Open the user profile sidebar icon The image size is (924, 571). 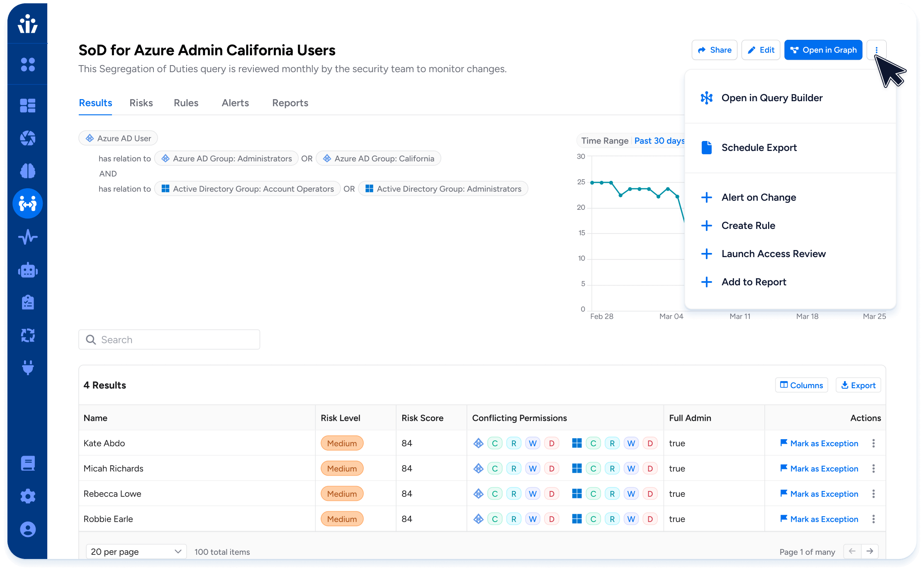pos(27,529)
